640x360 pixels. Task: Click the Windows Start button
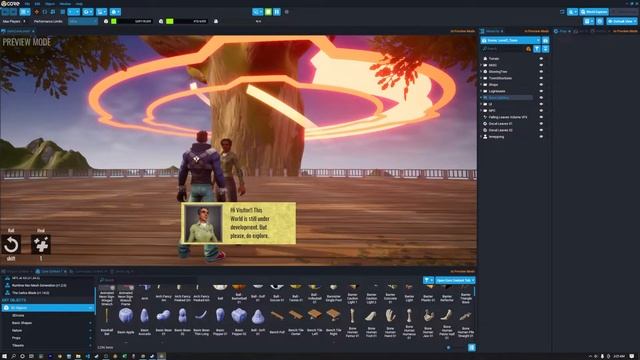(x=4, y=356)
